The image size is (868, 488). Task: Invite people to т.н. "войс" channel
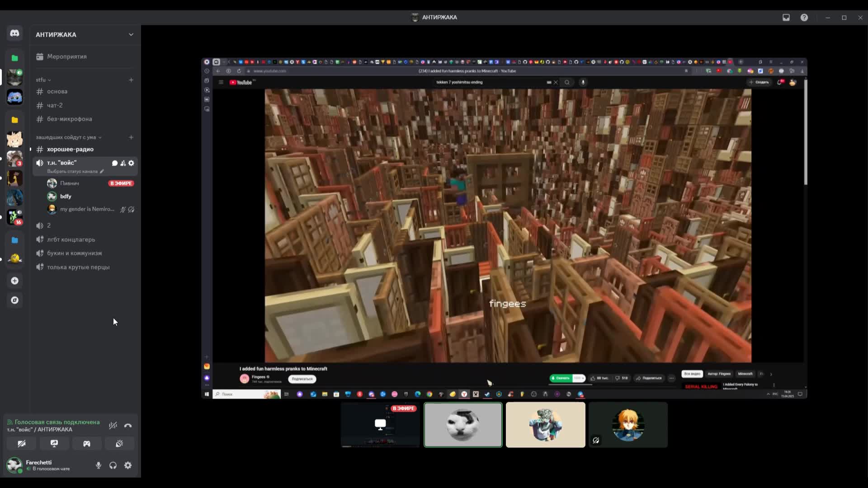coord(123,163)
